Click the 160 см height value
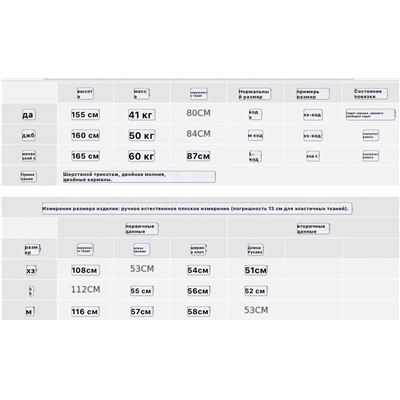This screenshot has width=400, height=400. tap(85, 135)
